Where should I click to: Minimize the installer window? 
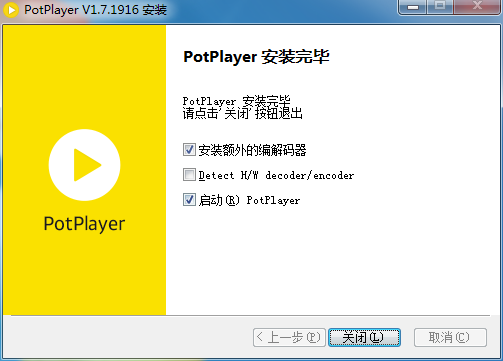(412, 7)
